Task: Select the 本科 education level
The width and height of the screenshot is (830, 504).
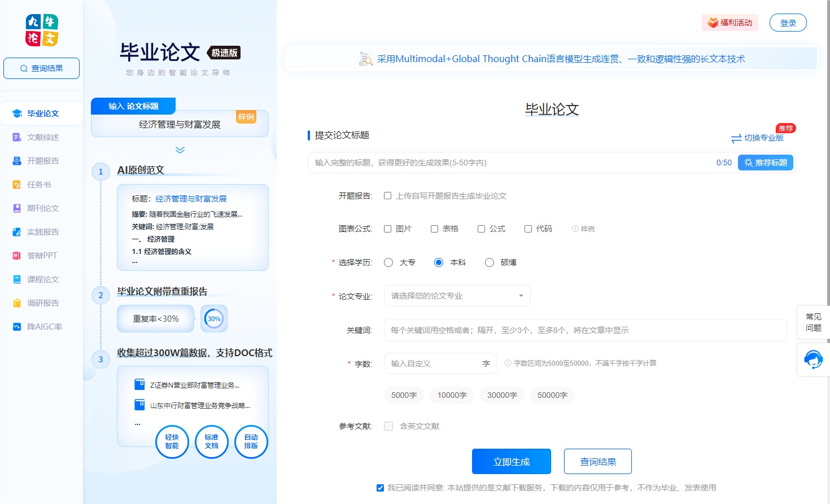Action: click(x=439, y=262)
